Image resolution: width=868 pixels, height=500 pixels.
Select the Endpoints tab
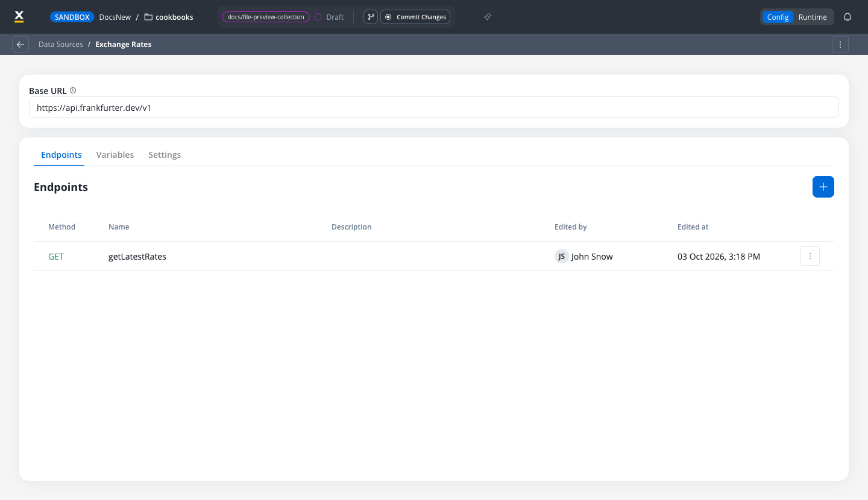[61, 155]
